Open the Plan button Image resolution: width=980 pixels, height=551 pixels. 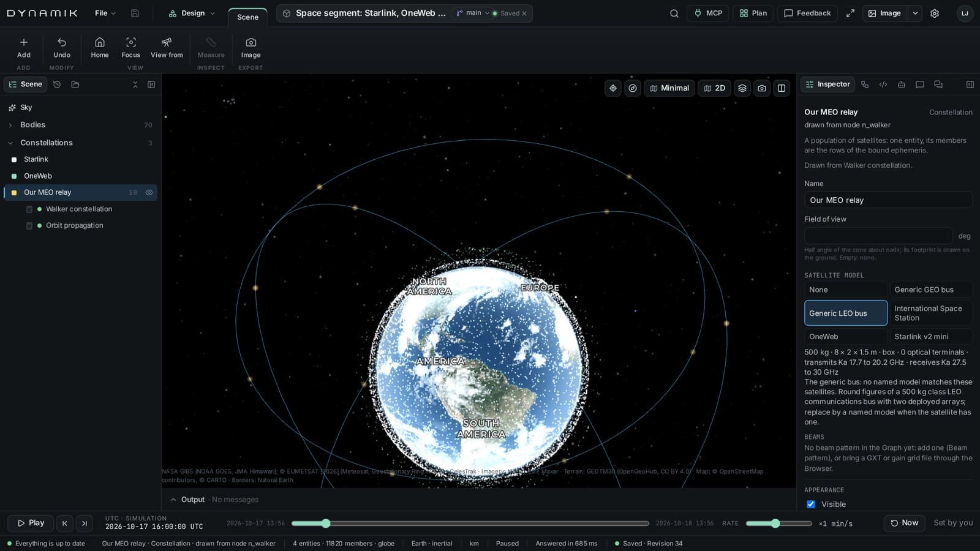click(x=753, y=13)
